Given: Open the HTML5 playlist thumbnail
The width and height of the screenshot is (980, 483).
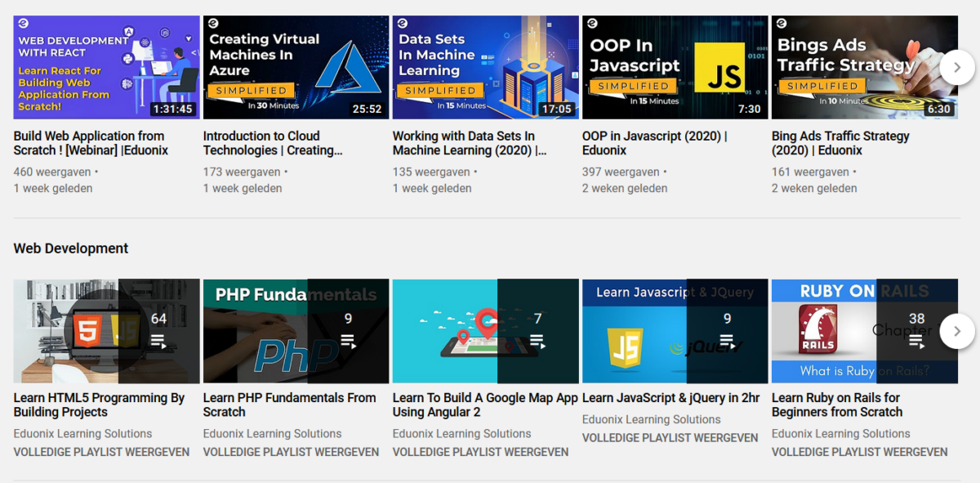Looking at the screenshot, I should (106, 331).
